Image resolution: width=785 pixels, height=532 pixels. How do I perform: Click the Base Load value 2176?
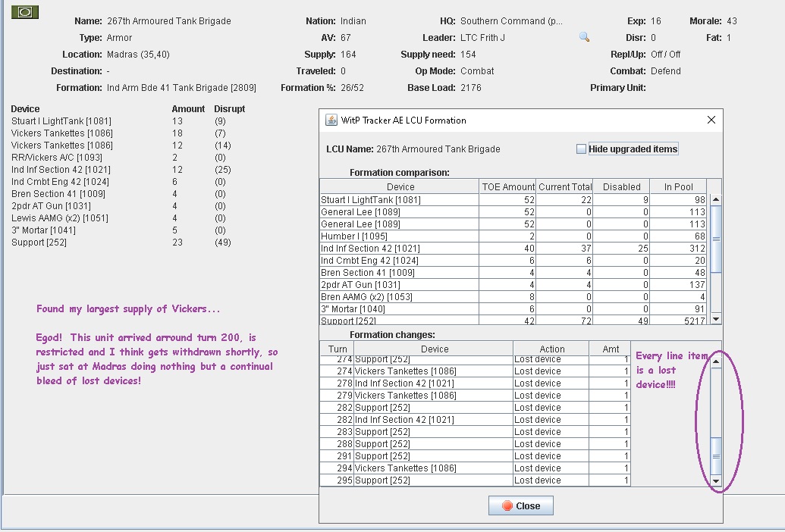470,87
